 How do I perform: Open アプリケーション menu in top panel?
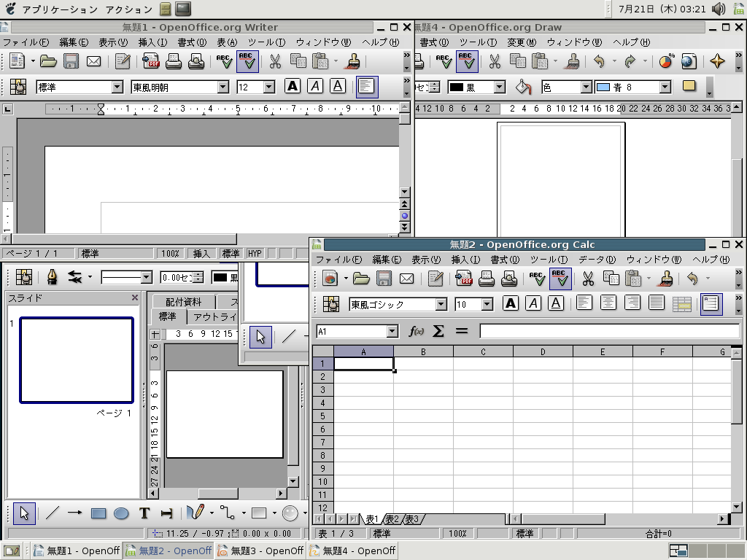pos(60,9)
